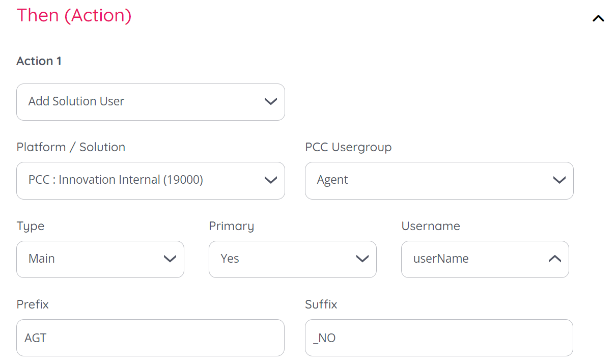Click the Action 1 label
Image resolution: width=616 pixels, height=364 pixels.
(39, 61)
